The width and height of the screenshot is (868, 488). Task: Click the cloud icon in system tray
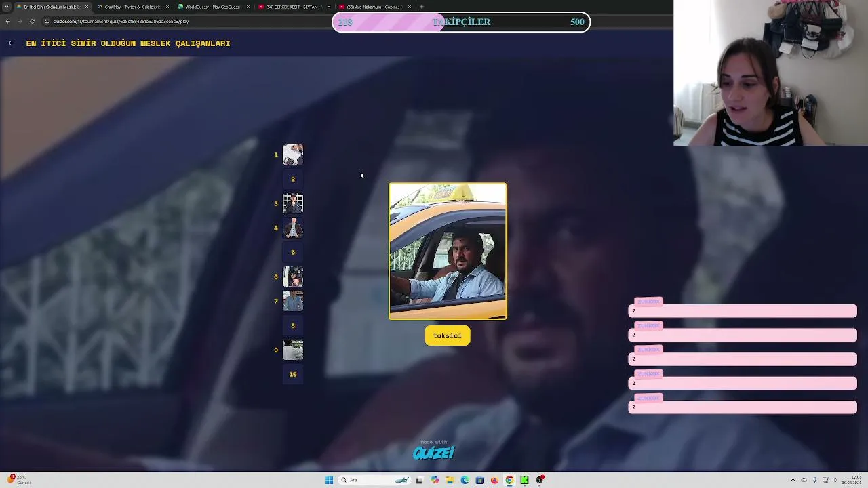pyautogui.click(x=804, y=480)
